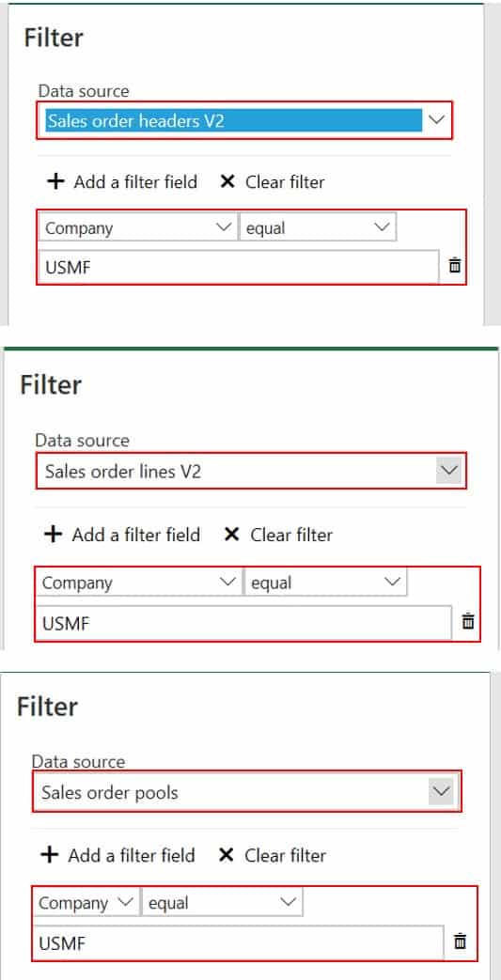
Task: Click the plus icon in the Sales order pools panel
Action: pyautogui.click(x=49, y=854)
